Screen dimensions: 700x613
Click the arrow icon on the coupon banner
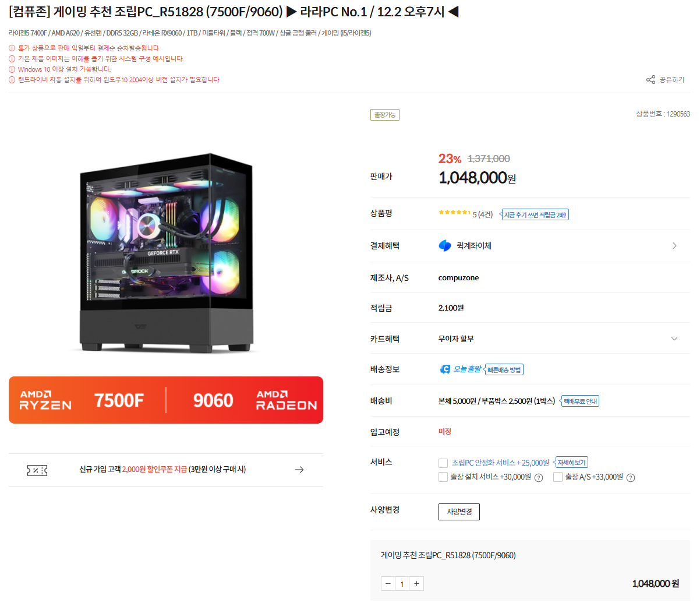[299, 470]
